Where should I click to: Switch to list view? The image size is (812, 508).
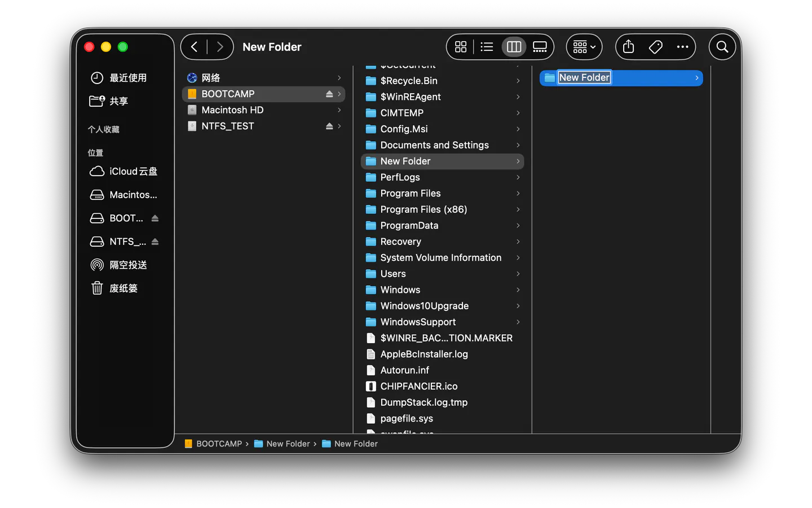487,47
